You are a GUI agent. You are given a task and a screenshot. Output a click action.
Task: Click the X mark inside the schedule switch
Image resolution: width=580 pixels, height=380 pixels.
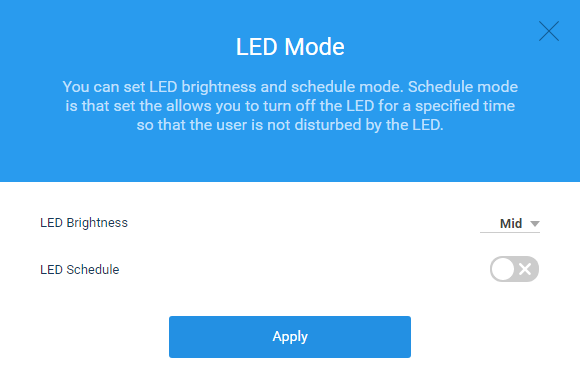[525, 269]
